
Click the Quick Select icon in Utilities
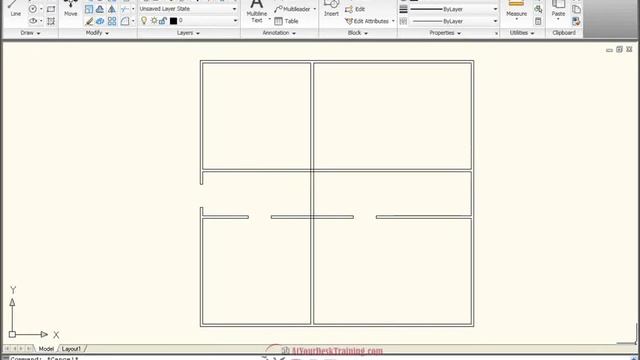pyautogui.click(x=538, y=9)
